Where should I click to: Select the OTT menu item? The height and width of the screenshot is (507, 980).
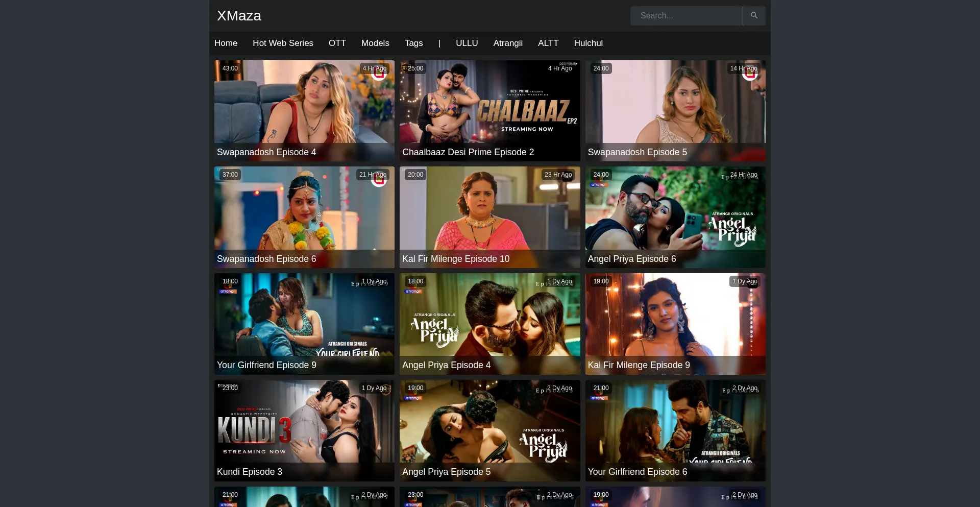pyautogui.click(x=337, y=43)
